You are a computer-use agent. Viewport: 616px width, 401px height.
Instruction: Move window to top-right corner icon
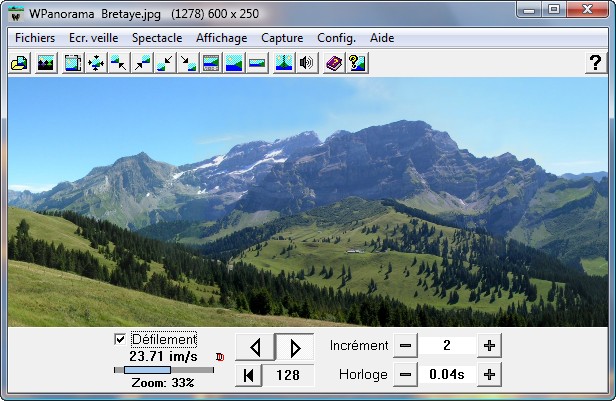142,63
